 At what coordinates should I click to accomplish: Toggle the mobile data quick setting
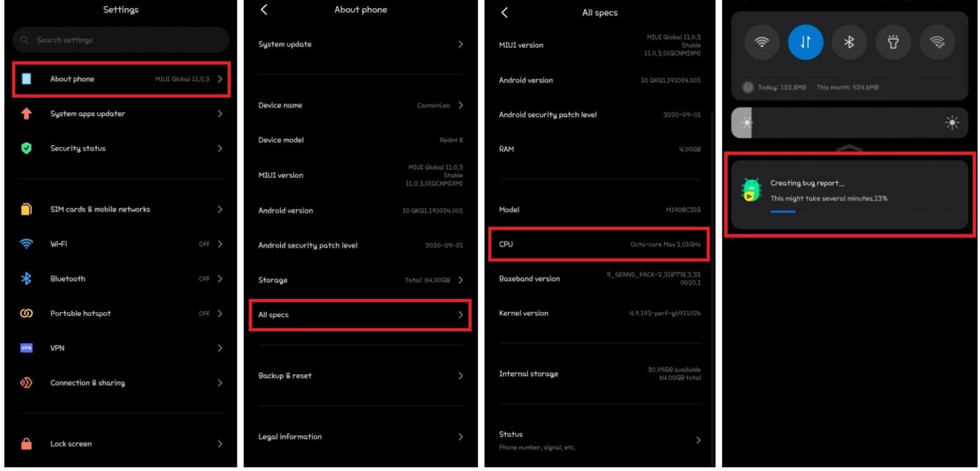pos(805,42)
